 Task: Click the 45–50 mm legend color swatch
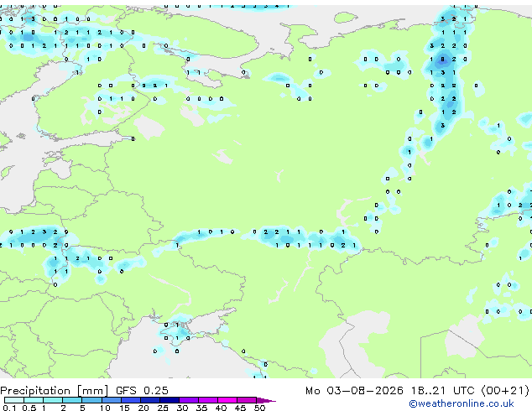click(x=247, y=400)
